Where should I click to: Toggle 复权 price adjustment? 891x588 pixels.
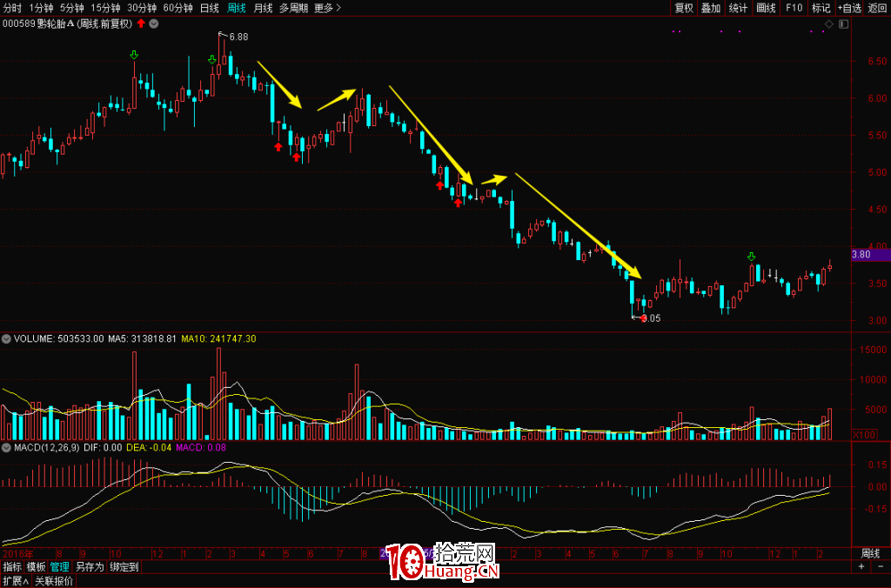[684, 8]
